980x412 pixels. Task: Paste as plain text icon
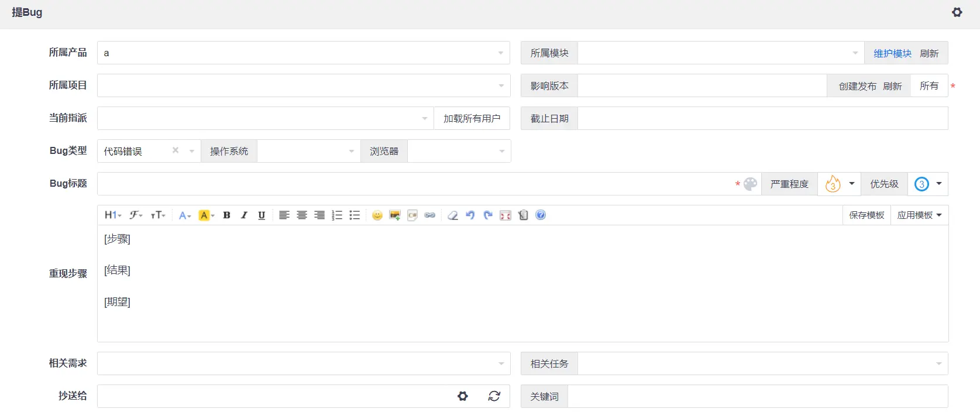click(523, 215)
